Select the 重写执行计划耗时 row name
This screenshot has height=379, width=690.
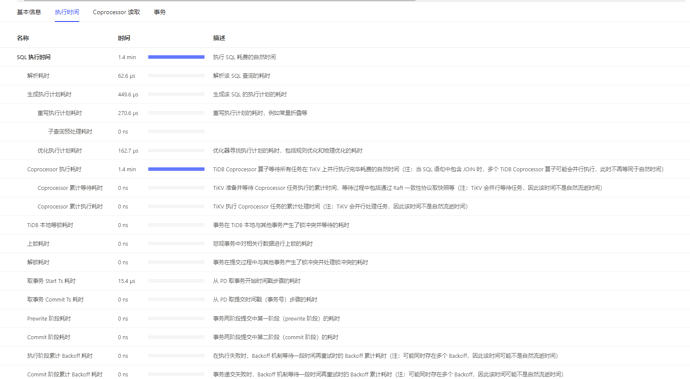(x=59, y=113)
